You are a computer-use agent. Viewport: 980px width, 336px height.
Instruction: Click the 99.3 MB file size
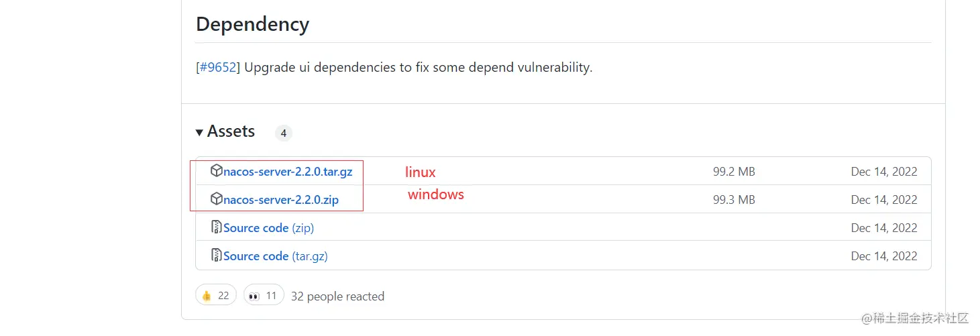tap(734, 200)
